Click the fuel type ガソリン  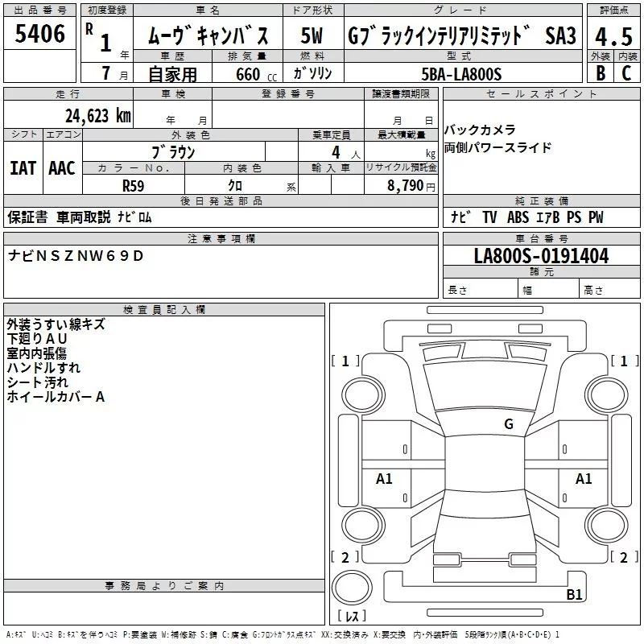click(x=312, y=73)
